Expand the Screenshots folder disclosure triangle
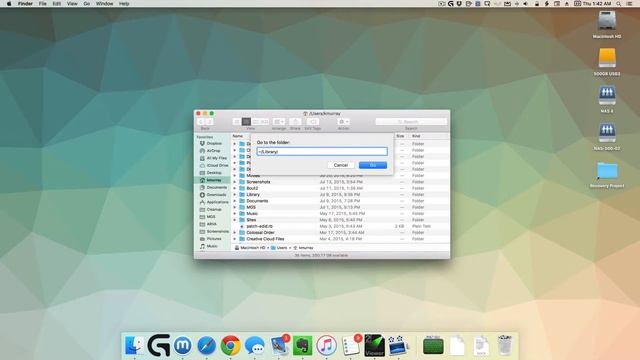This screenshot has height=360, width=640. [235, 182]
